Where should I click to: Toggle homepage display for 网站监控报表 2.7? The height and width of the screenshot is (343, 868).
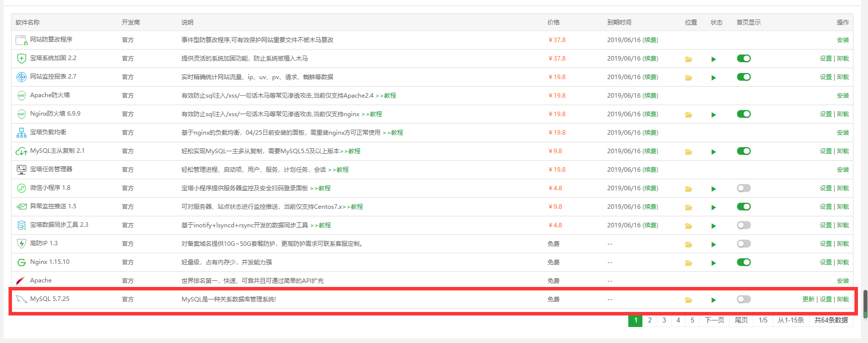click(x=744, y=77)
